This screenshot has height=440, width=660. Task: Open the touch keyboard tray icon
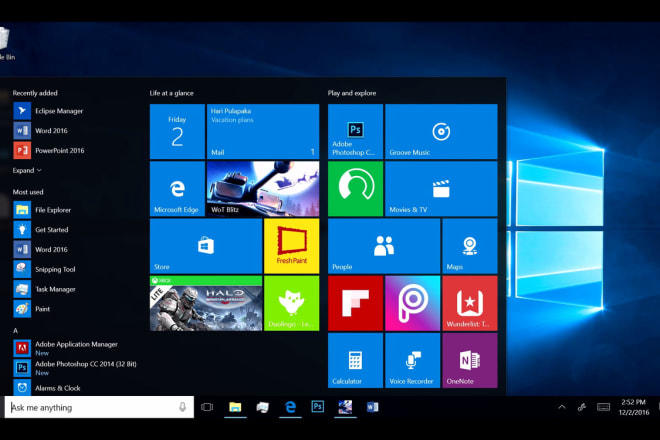click(x=604, y=407)
